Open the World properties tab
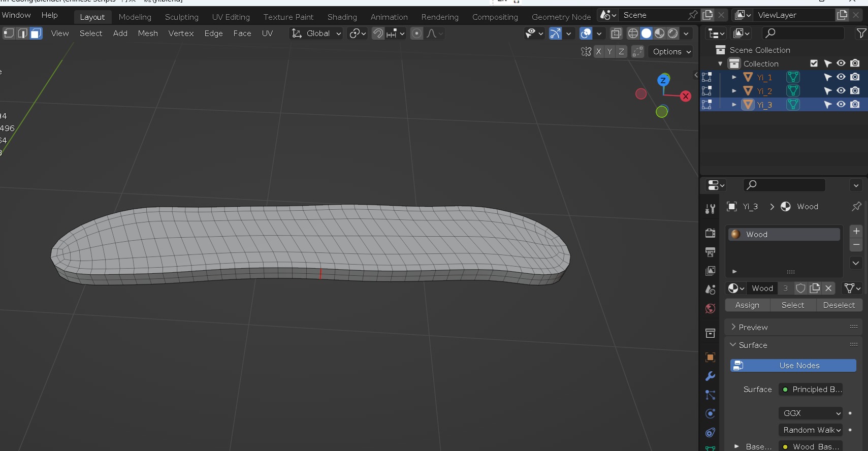The height and width of the screenshot is (451, 868). pyautogui.click(x=711, y=308)
